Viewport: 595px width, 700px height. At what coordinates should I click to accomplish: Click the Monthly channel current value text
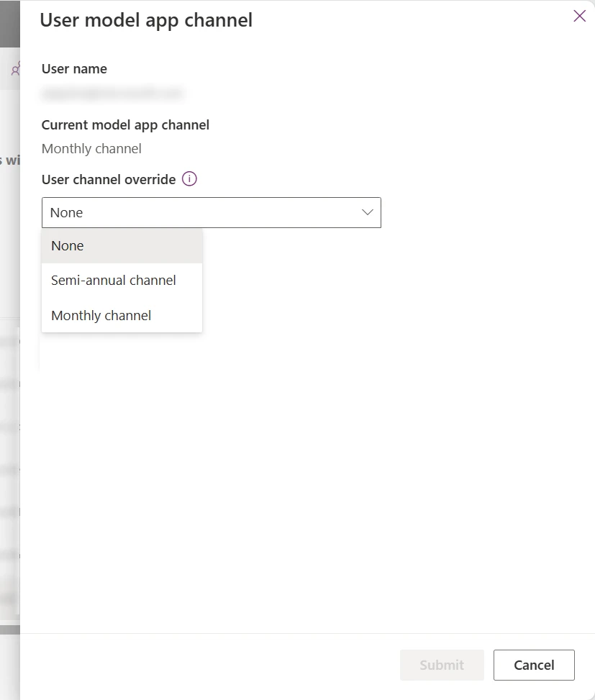point(91,148)
